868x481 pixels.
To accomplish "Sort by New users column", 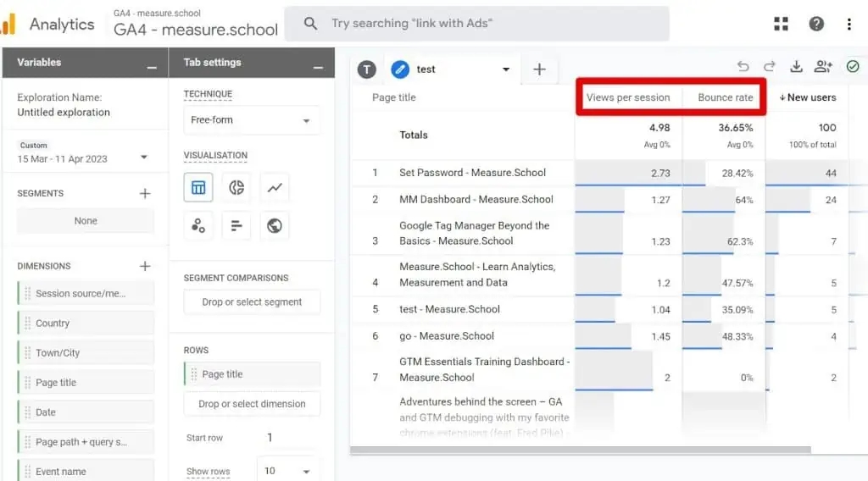I will [807, 97].
